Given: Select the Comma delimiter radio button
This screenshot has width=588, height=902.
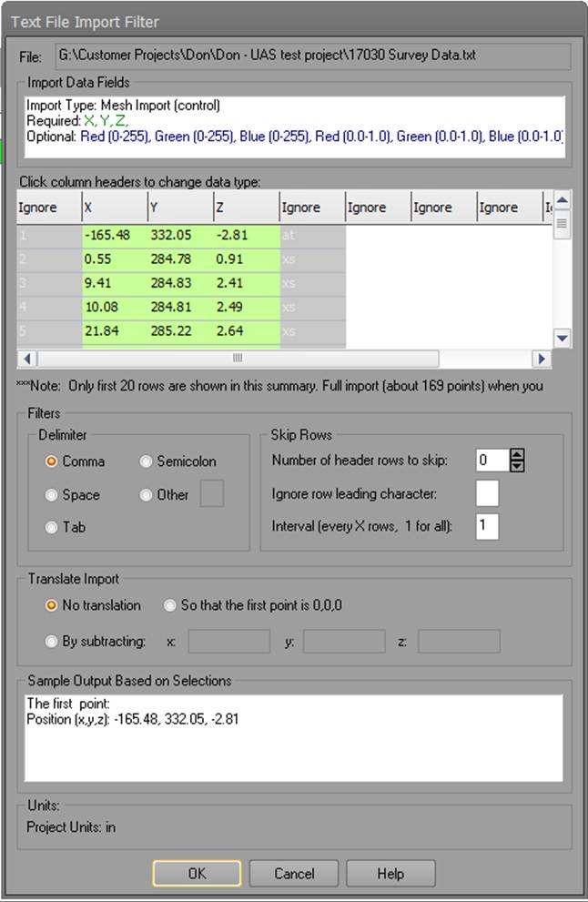Looking at the screenshot, I should (52, 461).
